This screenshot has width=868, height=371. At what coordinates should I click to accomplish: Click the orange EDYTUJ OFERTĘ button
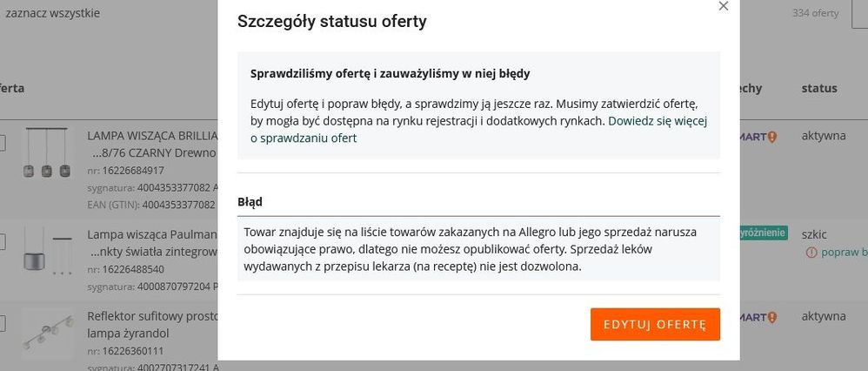(655, 324)
